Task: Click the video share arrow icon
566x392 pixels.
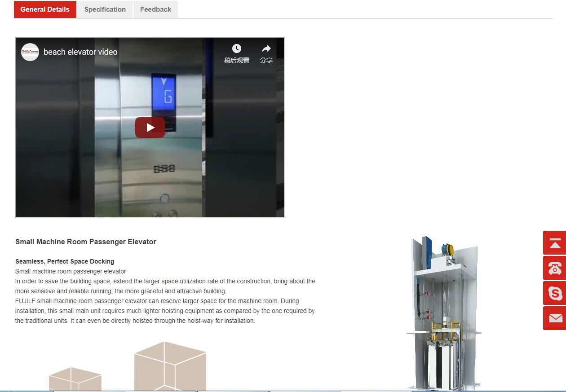Action: (266, 49)
